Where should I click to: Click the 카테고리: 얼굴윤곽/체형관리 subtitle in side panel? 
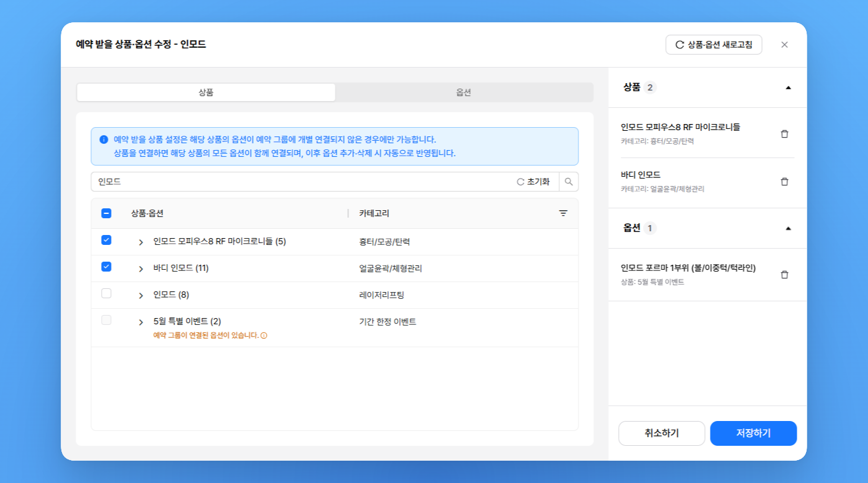[662, 189]
